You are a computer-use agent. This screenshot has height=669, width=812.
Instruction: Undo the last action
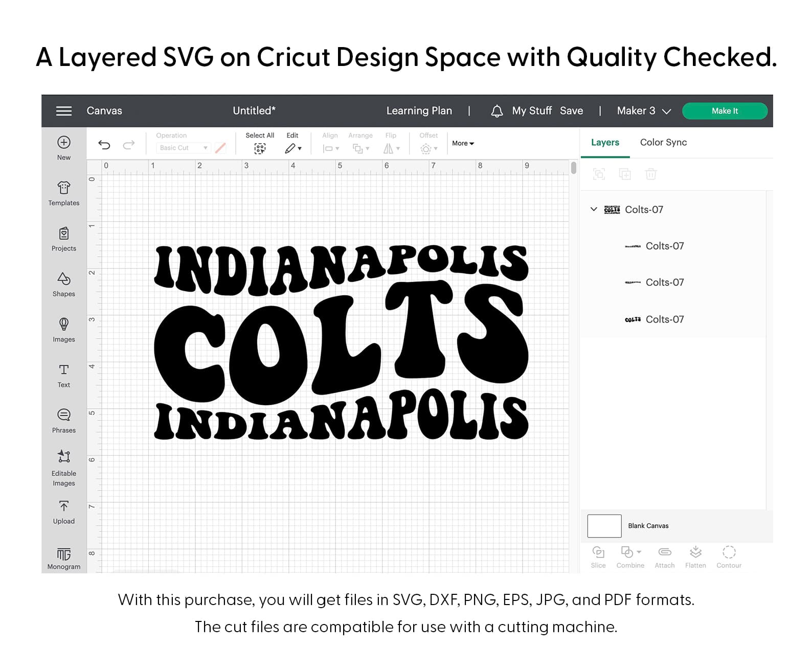click(104, 145)
